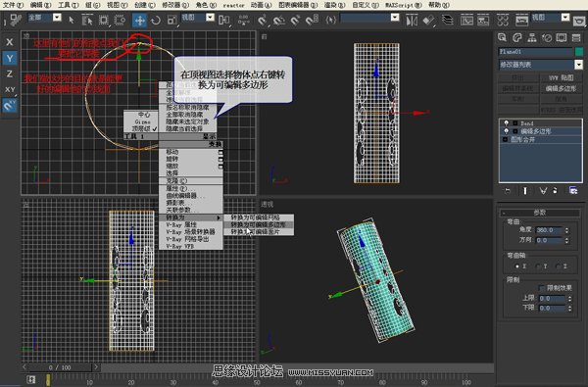Screen dimensions: 588x387
Task: Click the Align tool icon
Action: 428,20
